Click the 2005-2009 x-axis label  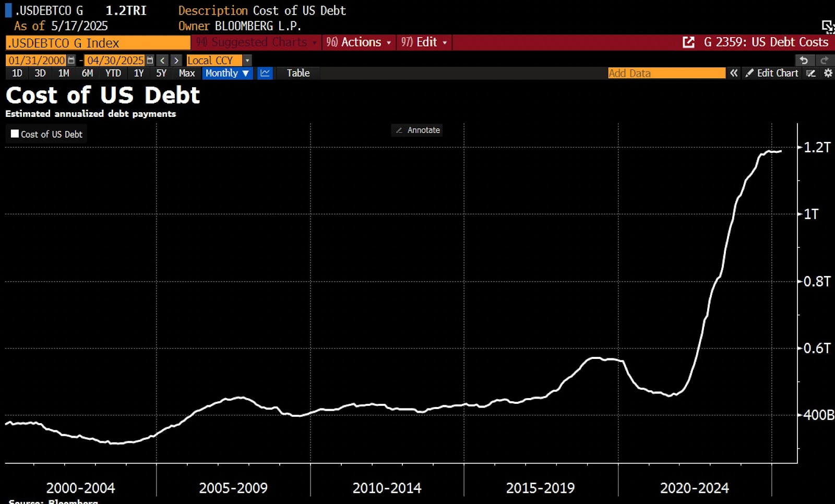click(233, 488)
